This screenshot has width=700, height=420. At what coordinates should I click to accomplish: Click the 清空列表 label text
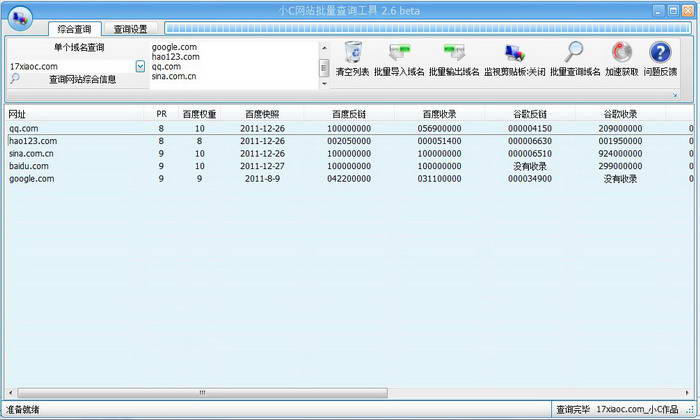coord(352,72)
